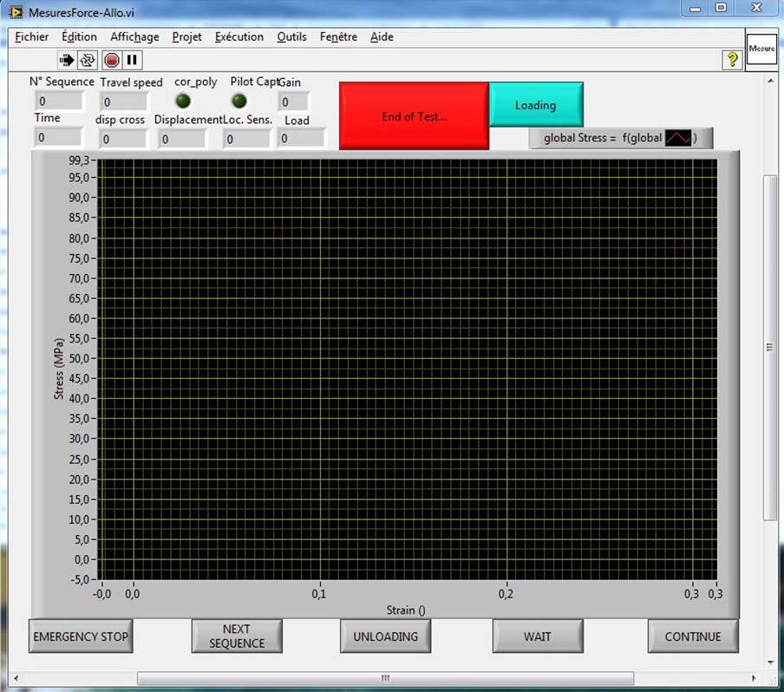Image resolution: width=784 pixels, height=692 pixels.
Task: Open the Fichier menu
Action: click(32, 36)
